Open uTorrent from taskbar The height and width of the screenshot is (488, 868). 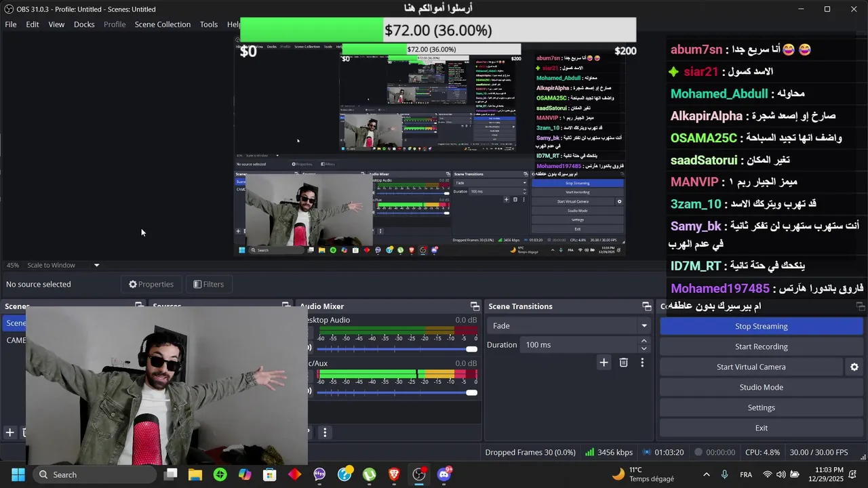click(369, 474)
